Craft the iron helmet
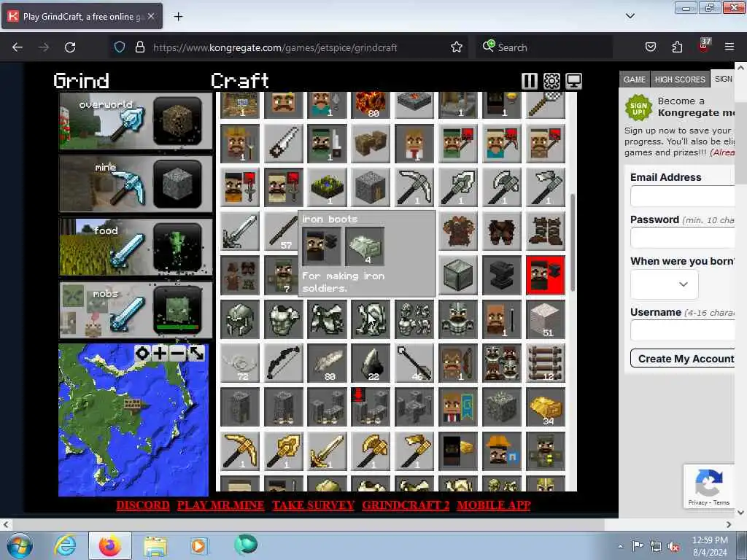 pos(240,319)
